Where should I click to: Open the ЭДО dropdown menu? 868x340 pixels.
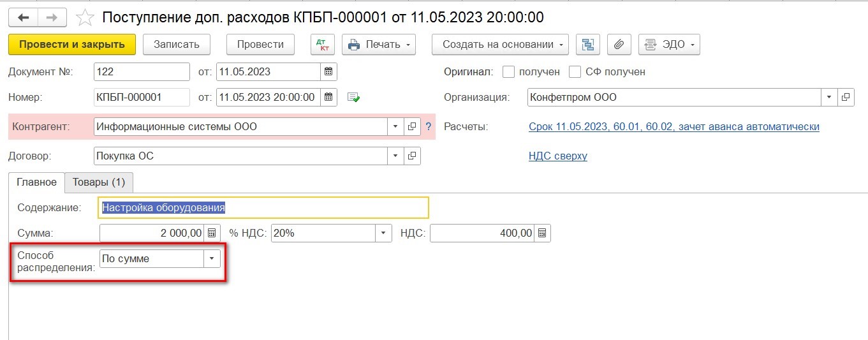tap(669, 44)
